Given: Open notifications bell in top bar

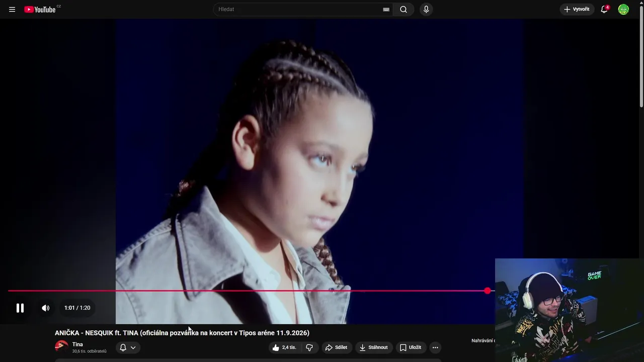Looking at the screenshot, I should click(x=604, y=9).
